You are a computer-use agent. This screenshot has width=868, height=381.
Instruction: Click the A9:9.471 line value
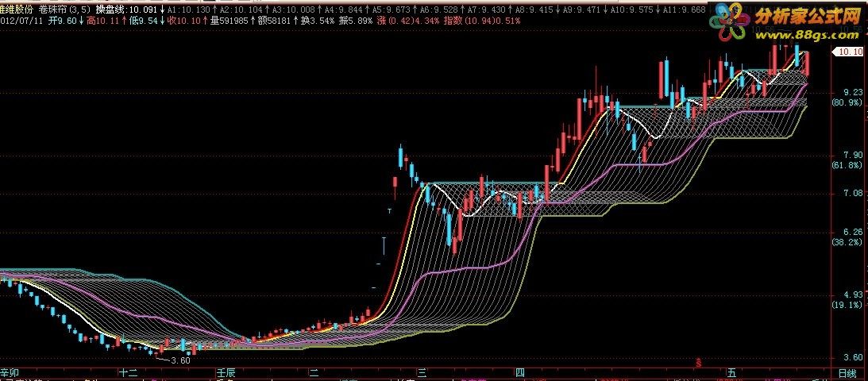(x=581, y=10)
